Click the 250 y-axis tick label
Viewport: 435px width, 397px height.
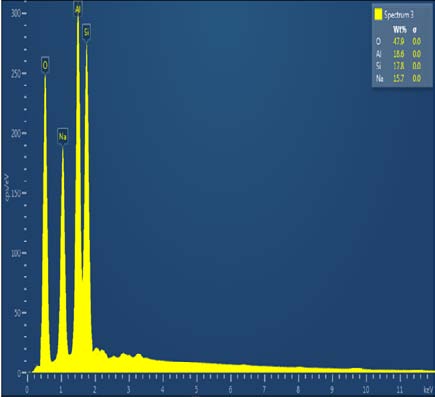[16, 74]
